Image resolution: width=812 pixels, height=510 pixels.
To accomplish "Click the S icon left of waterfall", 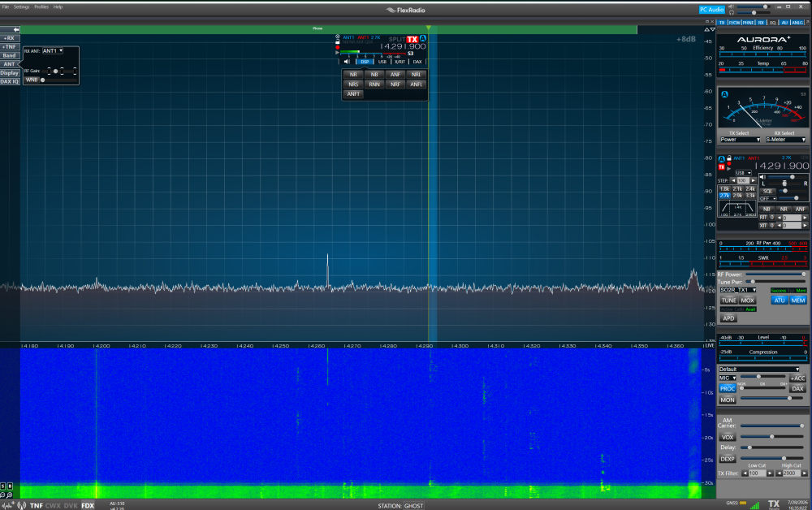I will 2,486.
